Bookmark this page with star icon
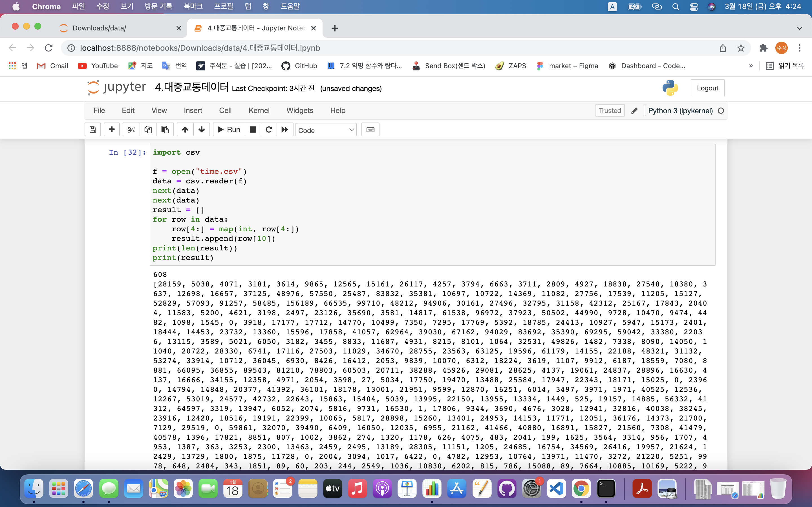Image resolution: width=812 pixels, height=507 pixels. [741, 48]
